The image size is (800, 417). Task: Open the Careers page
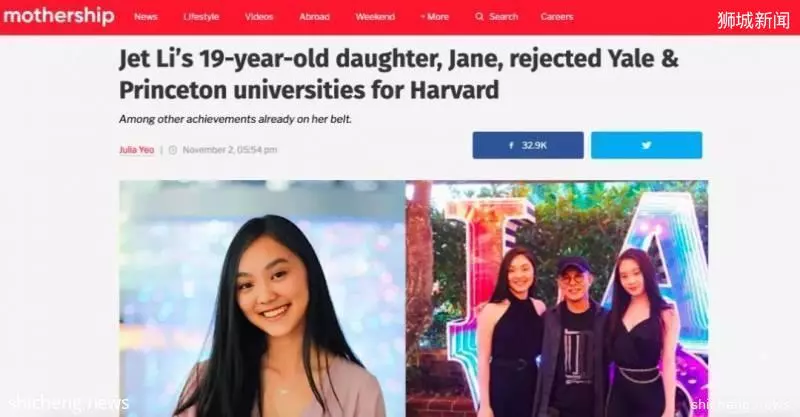[557, 17]
